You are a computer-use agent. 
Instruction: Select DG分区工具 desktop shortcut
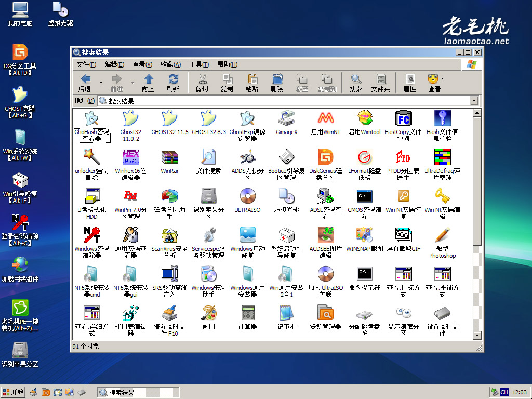pos(20,60)
